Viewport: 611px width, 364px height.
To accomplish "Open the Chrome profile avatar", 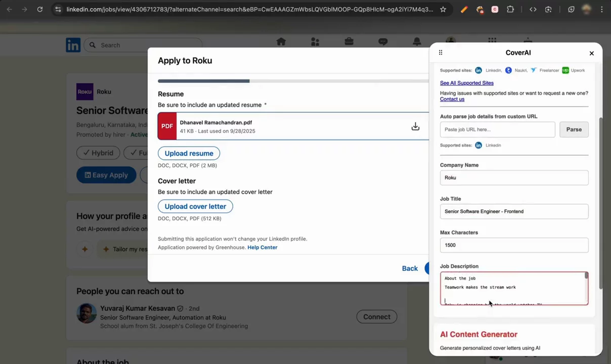I will (587, 9).
